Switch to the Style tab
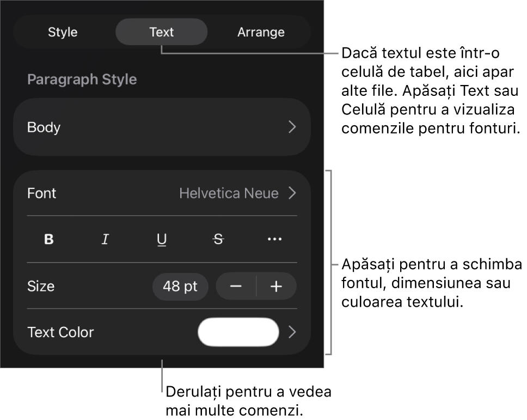Viewport: 527px width, 420px height. (63, 32)
